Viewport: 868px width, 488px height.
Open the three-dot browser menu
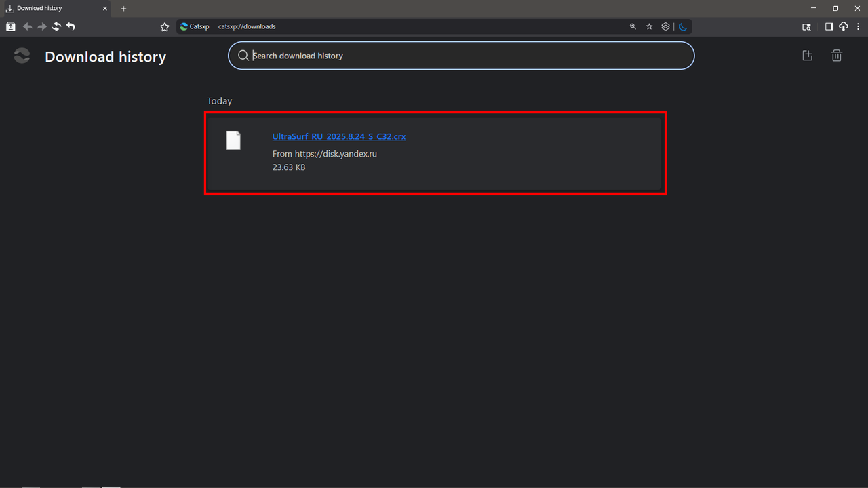pos(859,26)
